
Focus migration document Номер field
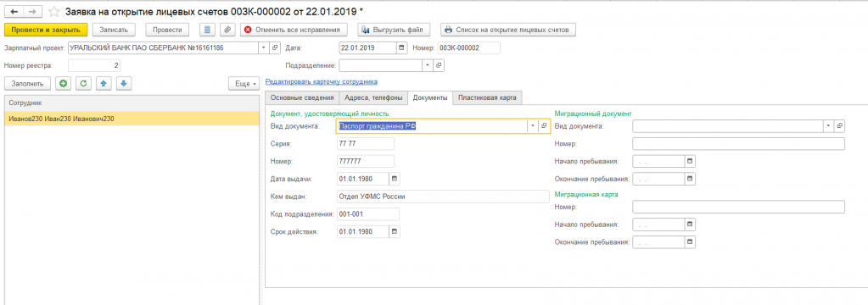[738, 144]
